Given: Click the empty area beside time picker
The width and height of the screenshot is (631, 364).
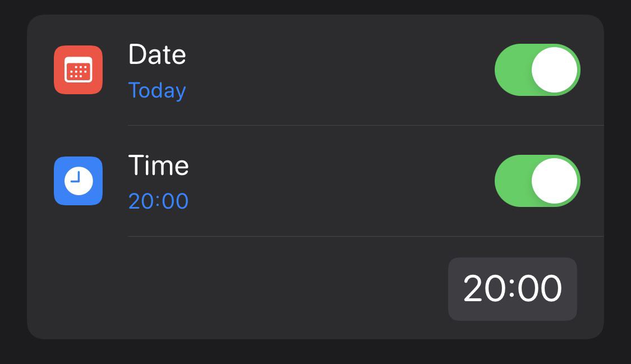Looking at the screenshot, I should (x=237, y=288).
